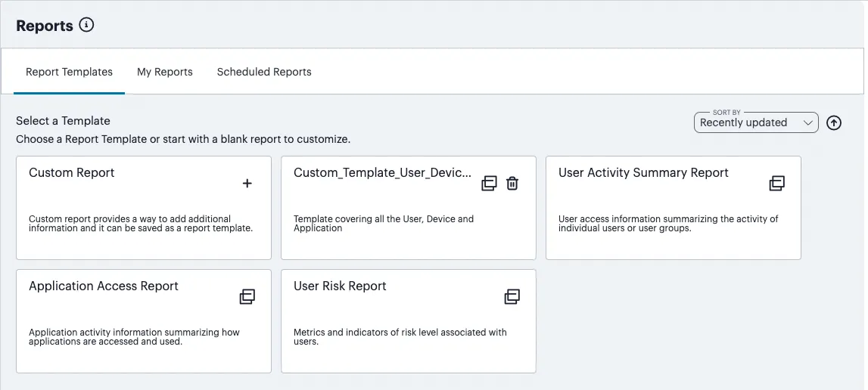This screenshot has width=868, height=390.
Task: Duplicate the Custom_Template_User_Devic... template
Action: [x=490, y=183]
